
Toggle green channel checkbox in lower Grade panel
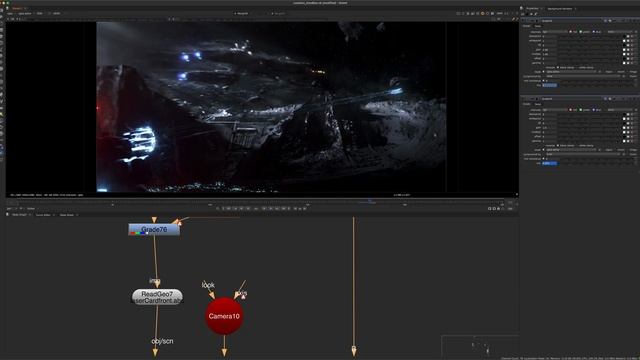click(x=581, y=109)
